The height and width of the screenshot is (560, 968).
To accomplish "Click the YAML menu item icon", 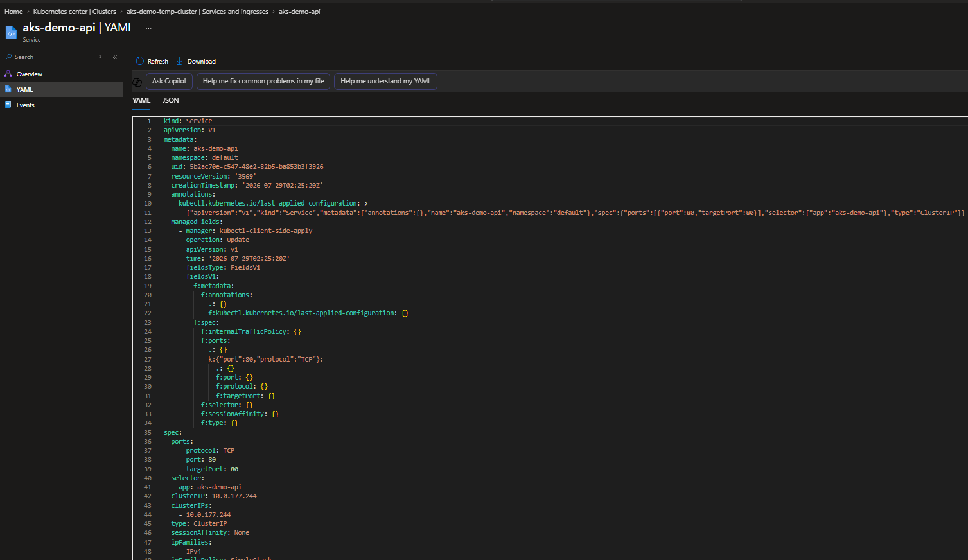I will 8,89.
